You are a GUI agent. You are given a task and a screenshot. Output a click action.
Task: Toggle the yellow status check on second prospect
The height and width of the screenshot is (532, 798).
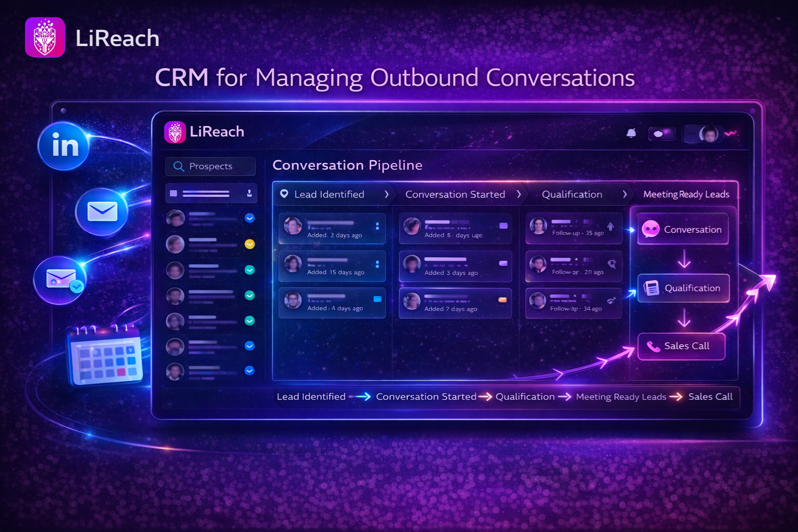coord(250,244)
